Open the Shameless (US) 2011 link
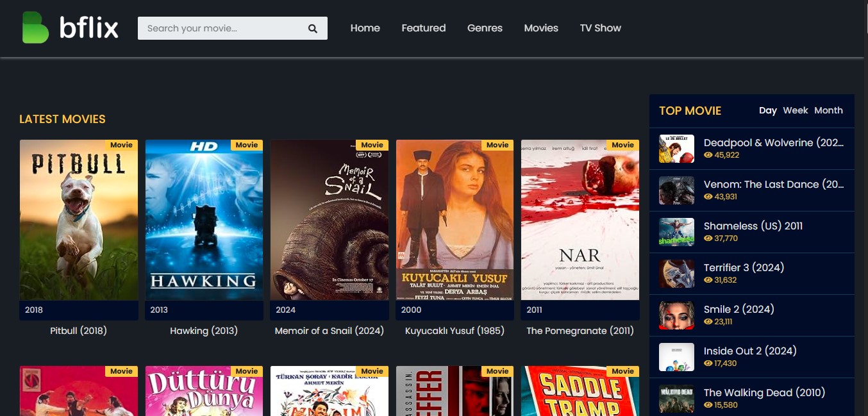Screen dimensions: 868x416 (x=753, y=226)
